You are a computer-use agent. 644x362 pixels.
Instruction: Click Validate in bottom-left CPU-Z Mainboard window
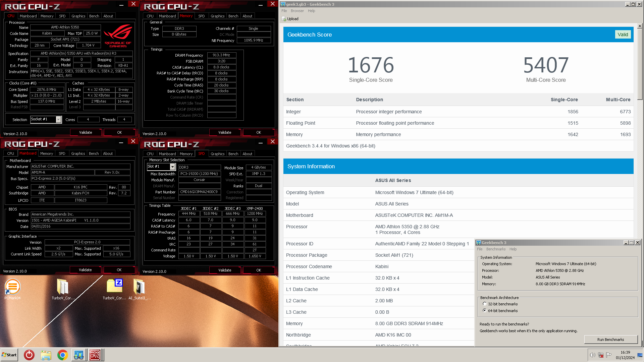[x=85, y=270]
